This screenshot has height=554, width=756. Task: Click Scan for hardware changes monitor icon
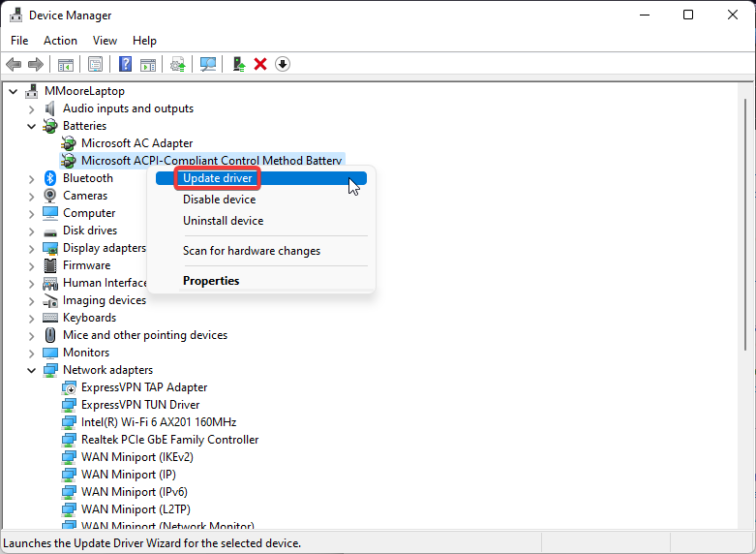[x=208, y=64]
